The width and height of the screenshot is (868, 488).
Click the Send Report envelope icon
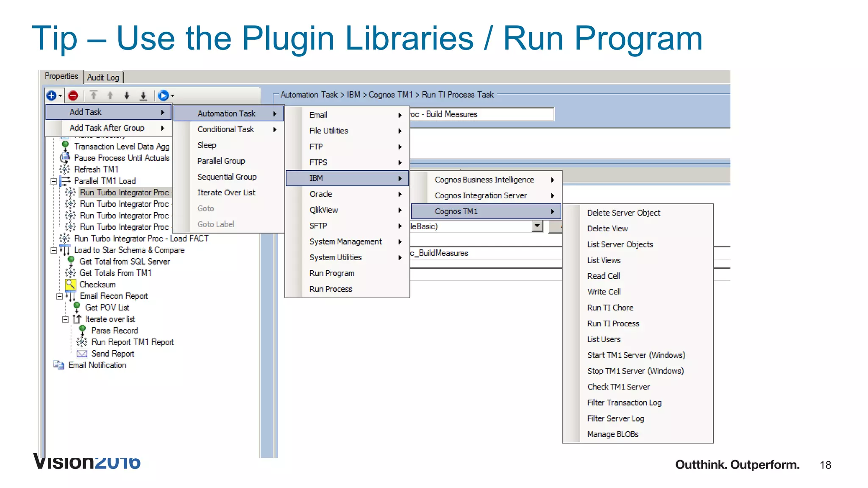click(x=82, y=354)
